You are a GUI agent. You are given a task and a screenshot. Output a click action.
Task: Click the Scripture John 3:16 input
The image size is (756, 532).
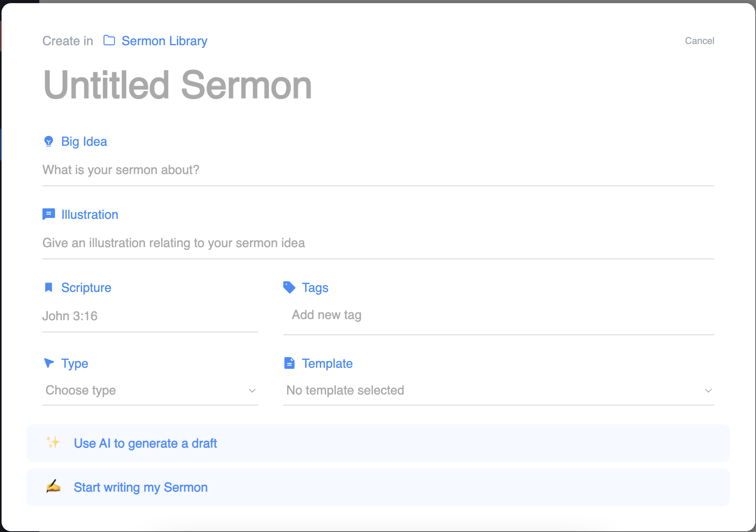(x=150, y=315)
